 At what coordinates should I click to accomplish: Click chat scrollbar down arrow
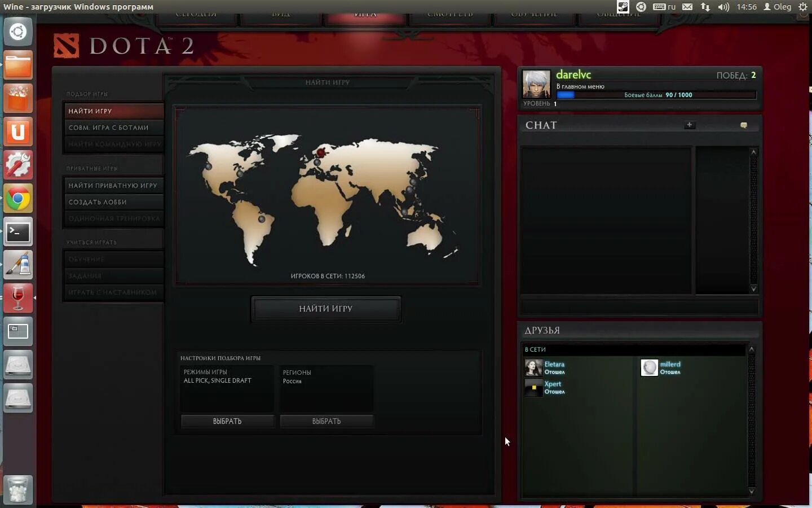(753, 289)
